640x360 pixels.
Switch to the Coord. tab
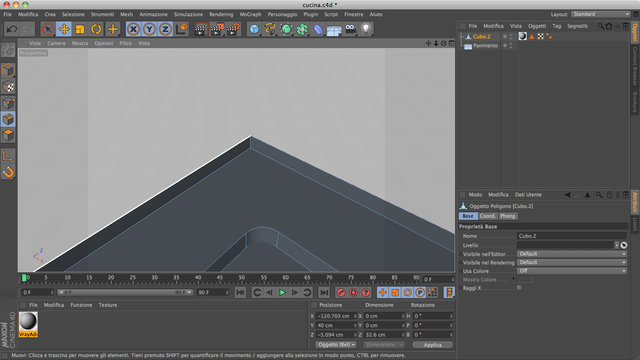(487, 216)
